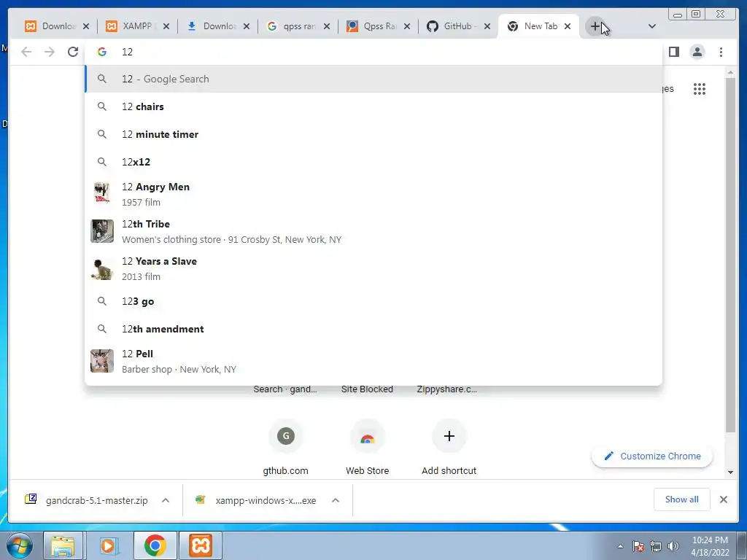Select the '12 Years a Slave' suggestion

coord(373,268)
